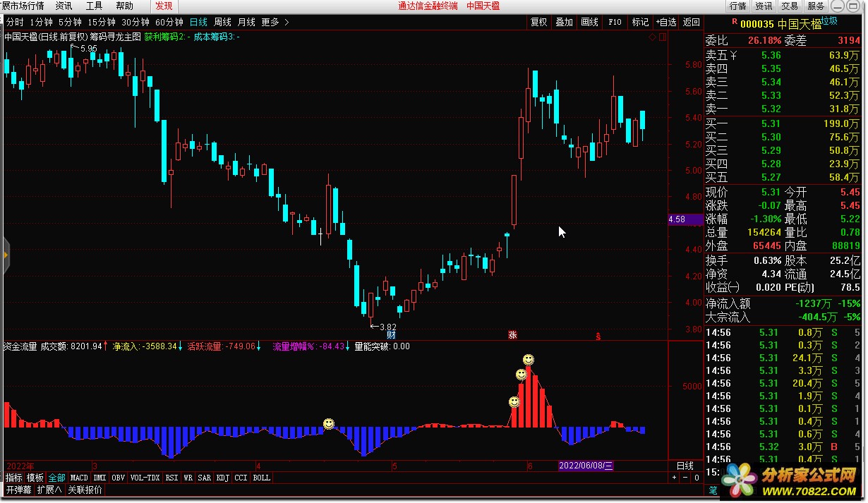Screen dimensions: 868x503
Task: Switch to WR indicator
Action: click(188, 478)
